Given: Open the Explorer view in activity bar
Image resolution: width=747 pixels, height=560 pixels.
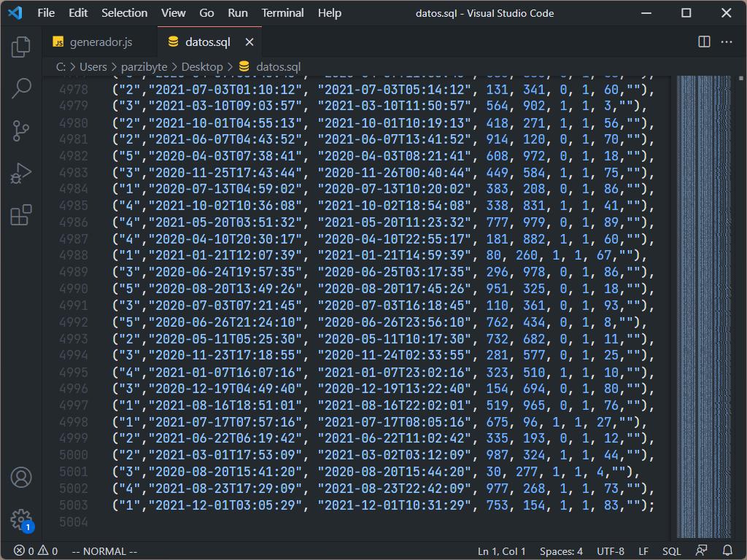Looking at the screenshot, I should (21, 47).
